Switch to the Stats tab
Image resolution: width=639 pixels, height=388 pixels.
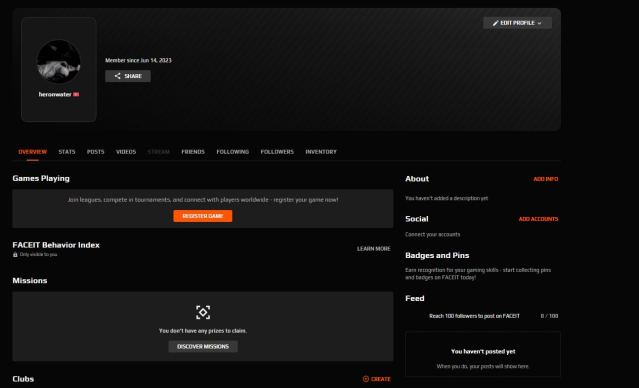(67, 152)
